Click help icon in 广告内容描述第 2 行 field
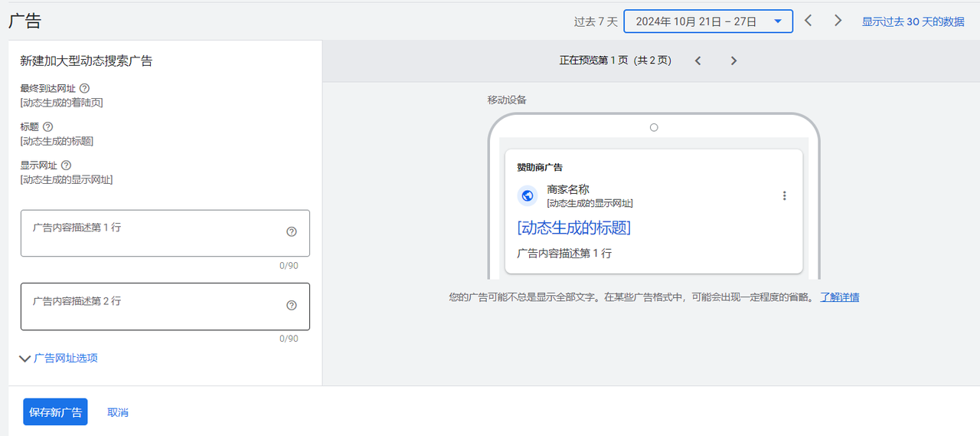The image size is (980, 436). [291, 305]
